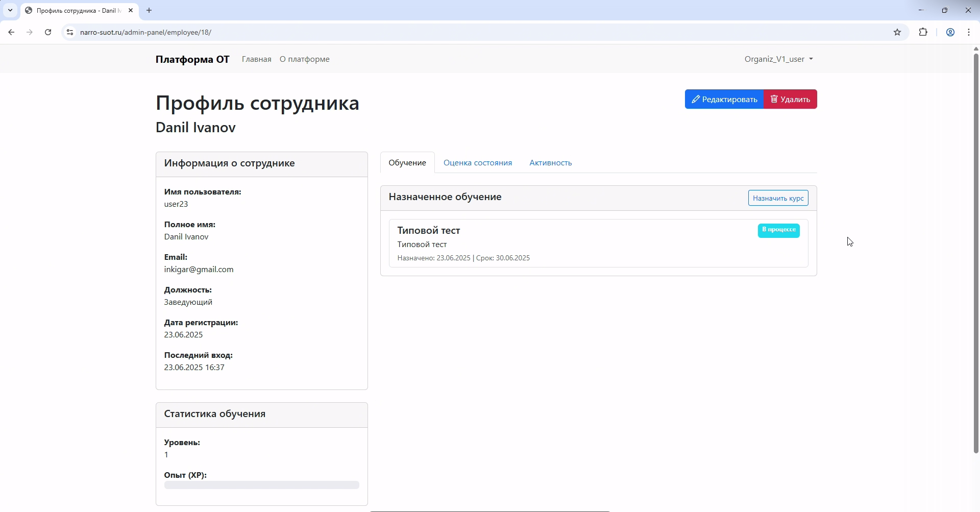Open the browser profile account icon
980x512 pixels.
tap(950, 32)
